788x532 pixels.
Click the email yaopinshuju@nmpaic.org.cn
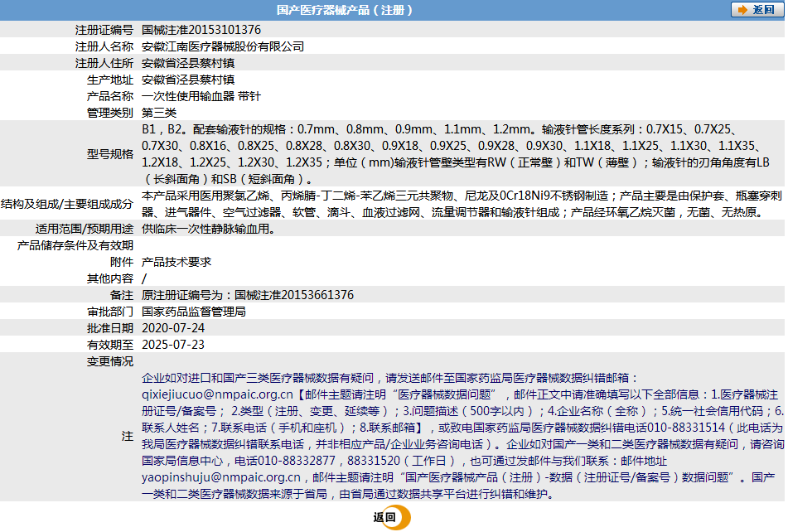[x=221, y=477]
